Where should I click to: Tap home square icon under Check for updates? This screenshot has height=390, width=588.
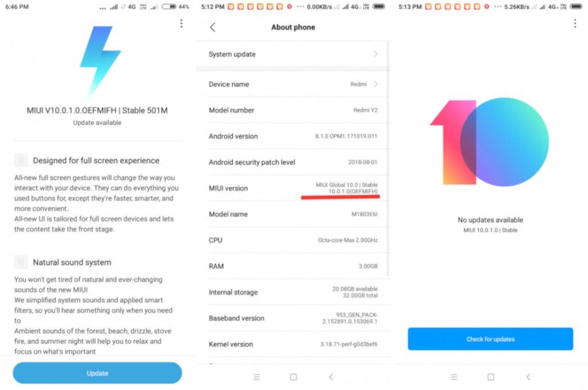tap(490, 377)
